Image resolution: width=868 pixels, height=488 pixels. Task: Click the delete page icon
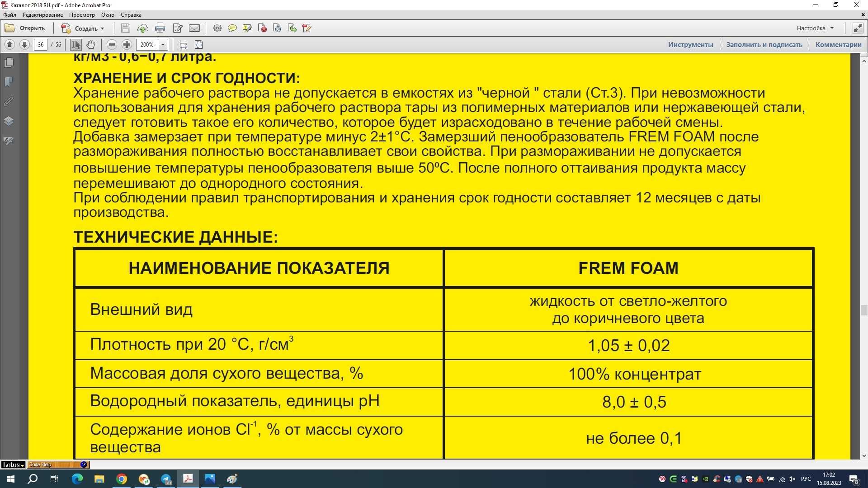tap(262, 28)
